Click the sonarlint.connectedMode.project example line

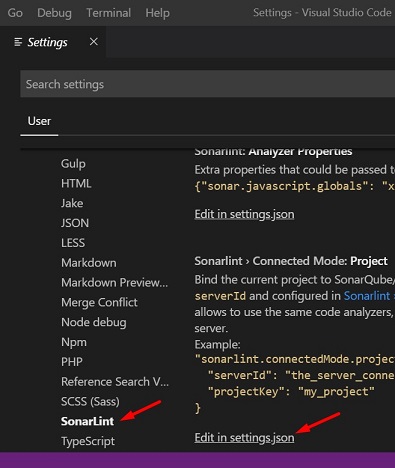click(295, 359)
